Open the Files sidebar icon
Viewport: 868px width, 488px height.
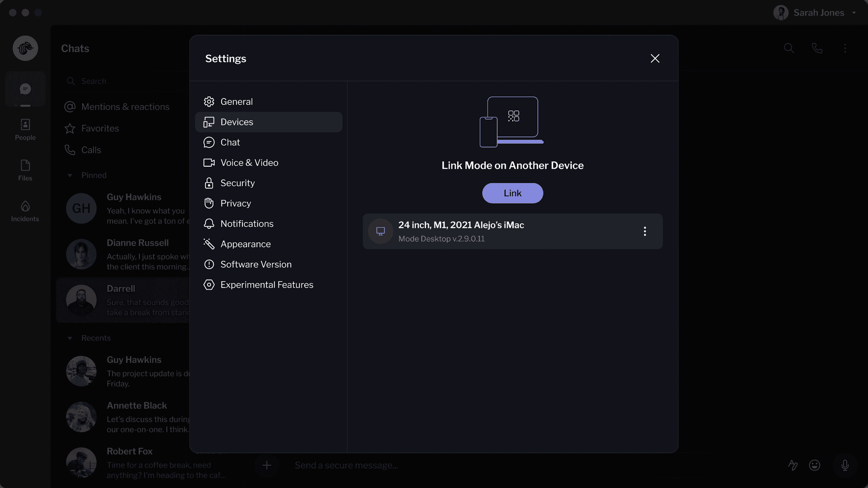[25, 170]
